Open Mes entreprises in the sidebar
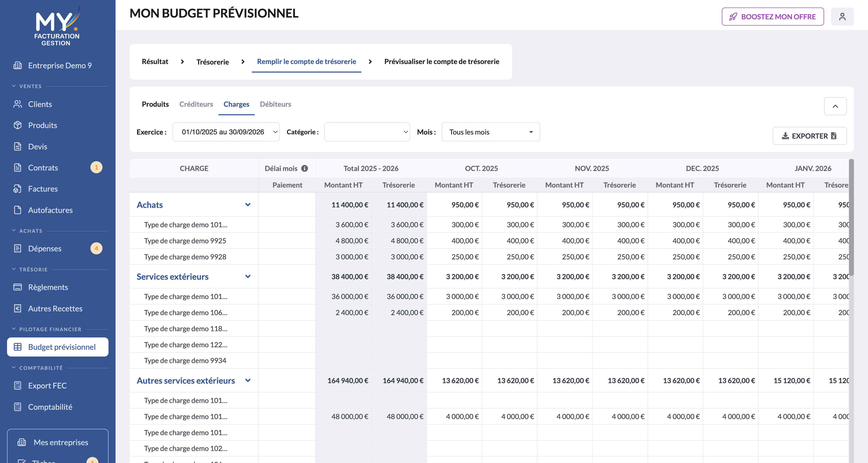The image size is (868, 463). 61,442
